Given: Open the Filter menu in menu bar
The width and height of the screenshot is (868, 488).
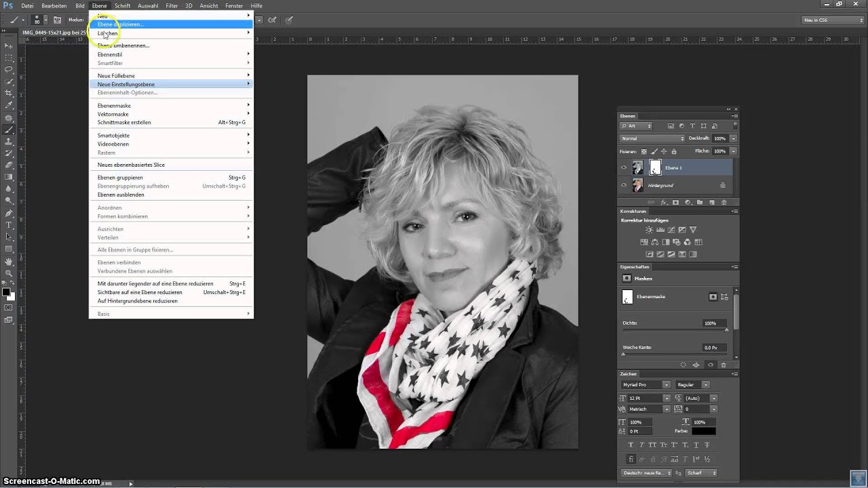Looking at the screenshot, I should [172, 5].
